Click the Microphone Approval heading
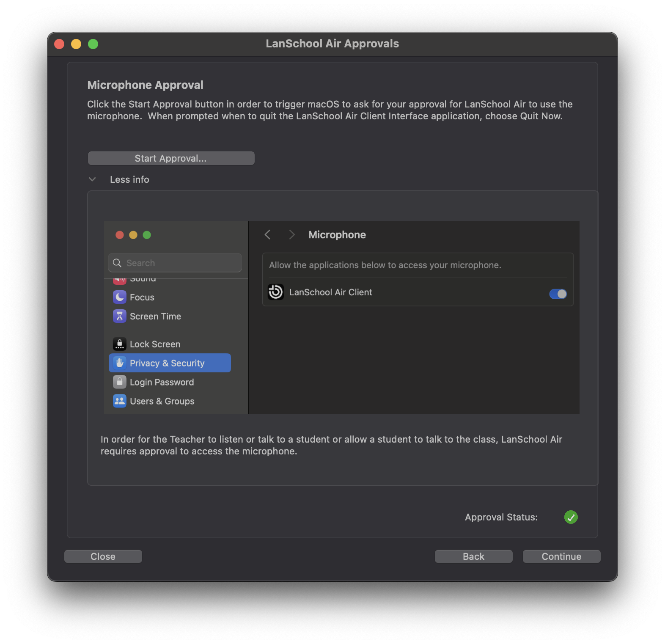The height and width of the screenshot is (644, 665). 145,85
